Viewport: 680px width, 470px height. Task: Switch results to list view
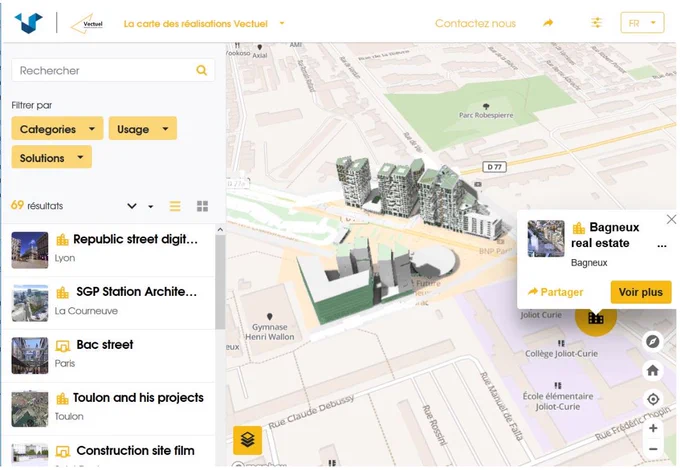[x=175, y=206]
